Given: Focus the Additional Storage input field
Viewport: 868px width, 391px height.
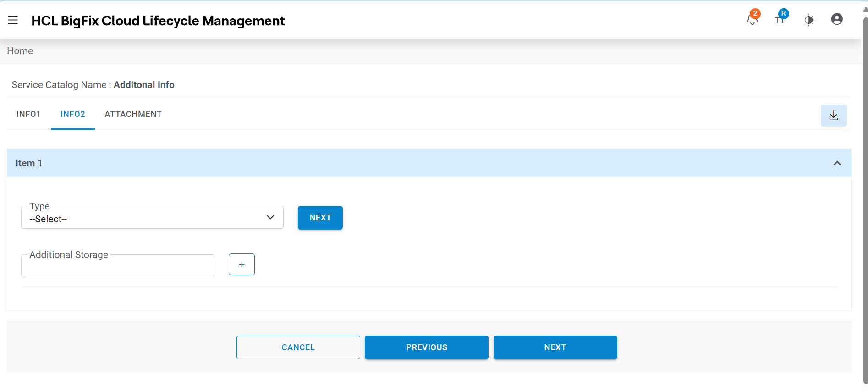Looking at the screenshot, I should coord(118,266).
